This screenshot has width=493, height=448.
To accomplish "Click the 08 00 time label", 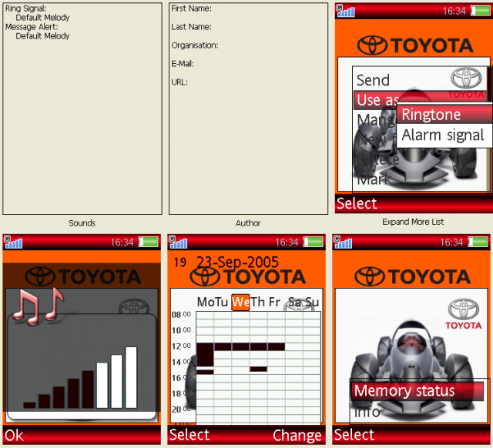I will point(182,315).
